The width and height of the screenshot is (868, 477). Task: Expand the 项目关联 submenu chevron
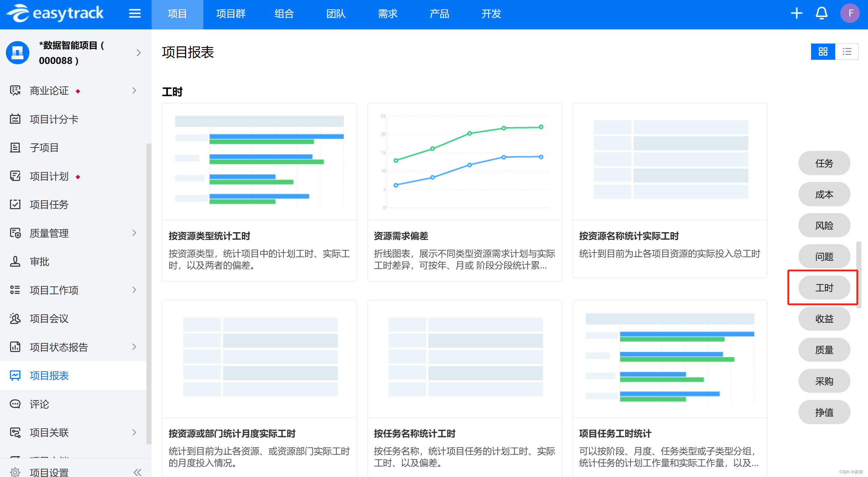coord(134,432)
